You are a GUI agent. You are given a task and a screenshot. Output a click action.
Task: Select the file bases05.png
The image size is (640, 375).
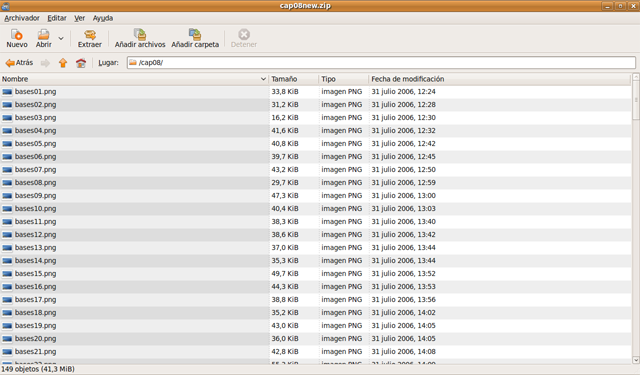click(x=36, y=144)
